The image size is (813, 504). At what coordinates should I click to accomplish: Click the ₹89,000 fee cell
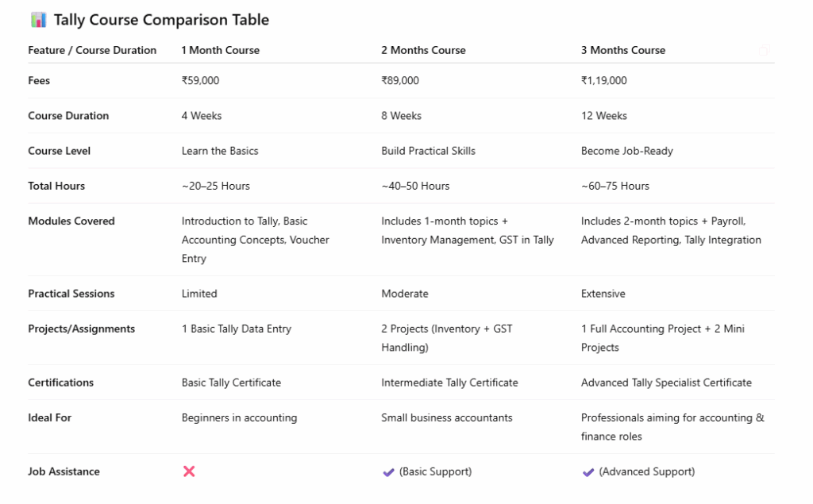click(400, 80)
